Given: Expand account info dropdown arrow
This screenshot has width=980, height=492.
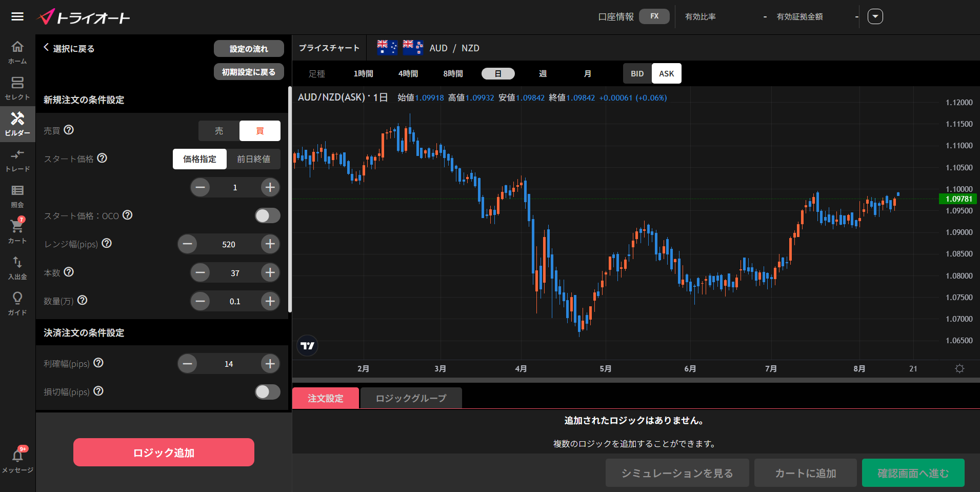Looking at the screenshot, I should click(x=875, y=16).
